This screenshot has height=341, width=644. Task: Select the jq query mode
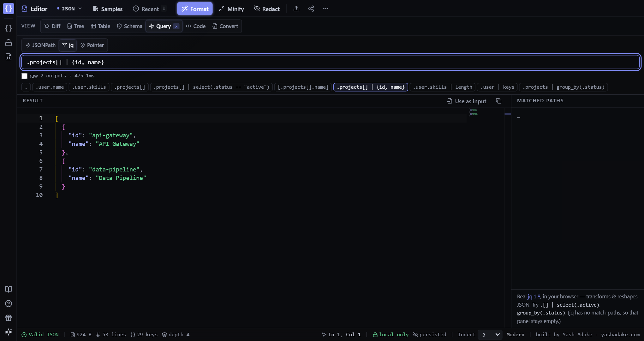68,45
